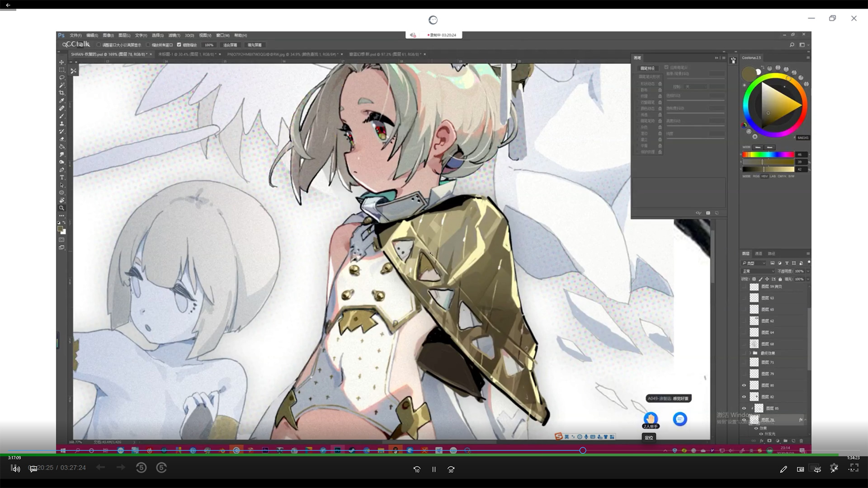Uncheck the scrubby zoom checkbox
This screenshot has width=868, height=488.
pyautogui.click(x=179, y=45)
